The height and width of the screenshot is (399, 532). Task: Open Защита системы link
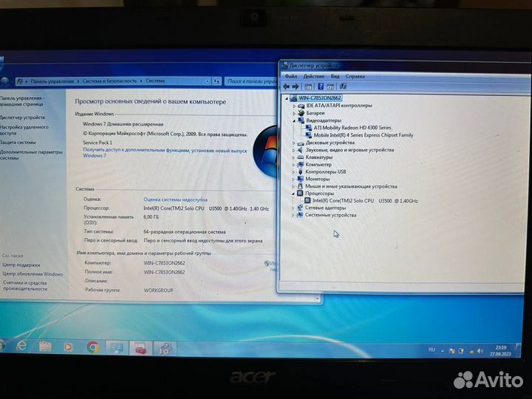tap(18, 143)
